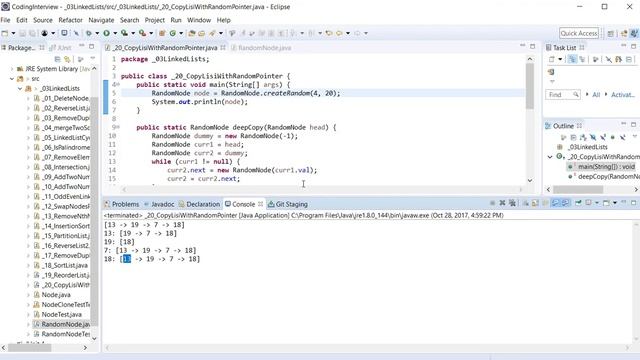Open the Task List New Task dropdown
This screenshot has width=640, height=360.
[560, 60]
